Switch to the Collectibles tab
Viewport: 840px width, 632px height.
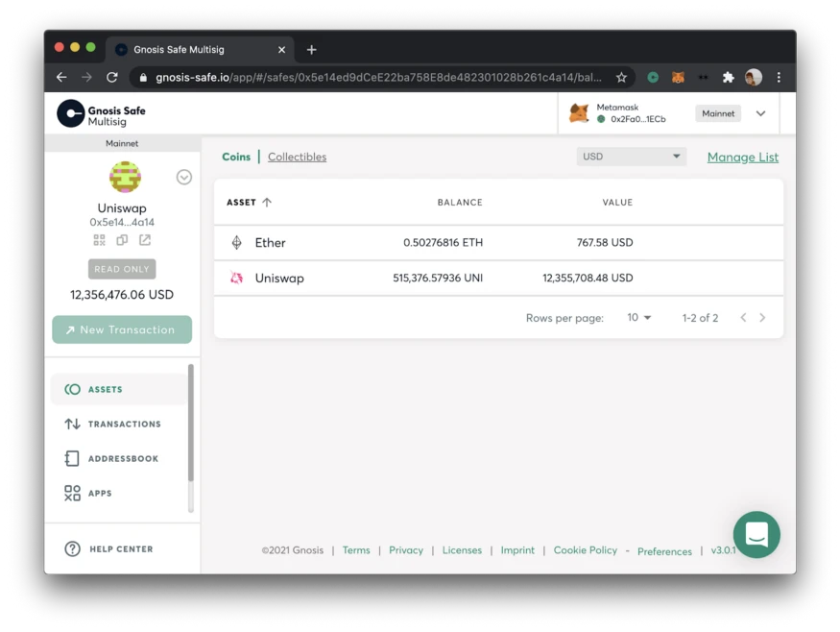tap(298, 157)
